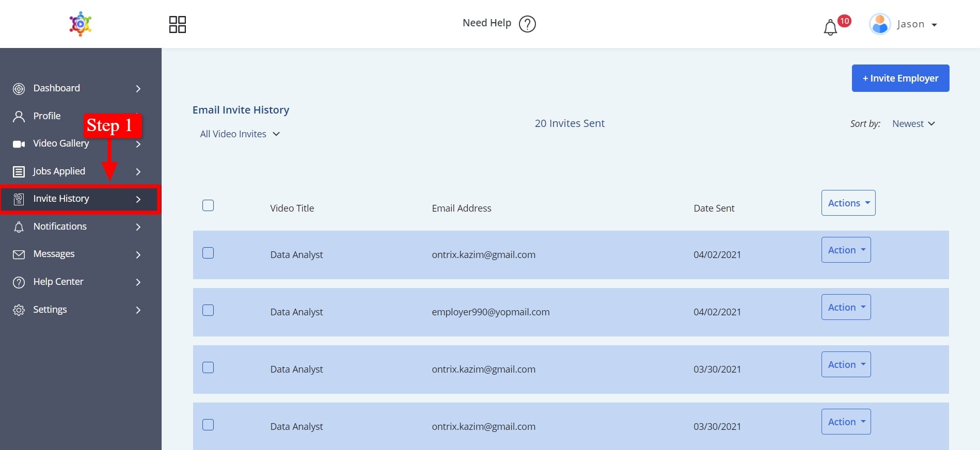Open the All Video Invites filter dropdown
The image size is (980, 450).
point(240,134)
